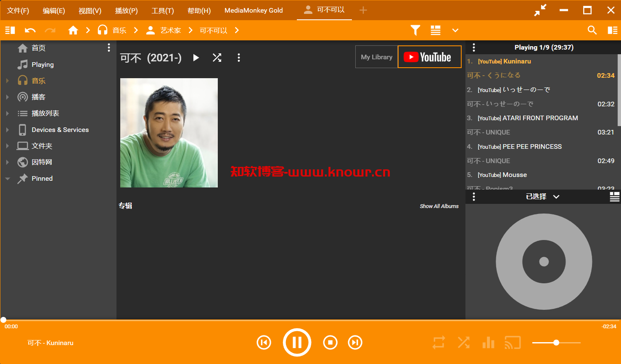Expand the 因特网 tree node
The height and width of the screenshot is (364, 621).
[x=8, y=162]
